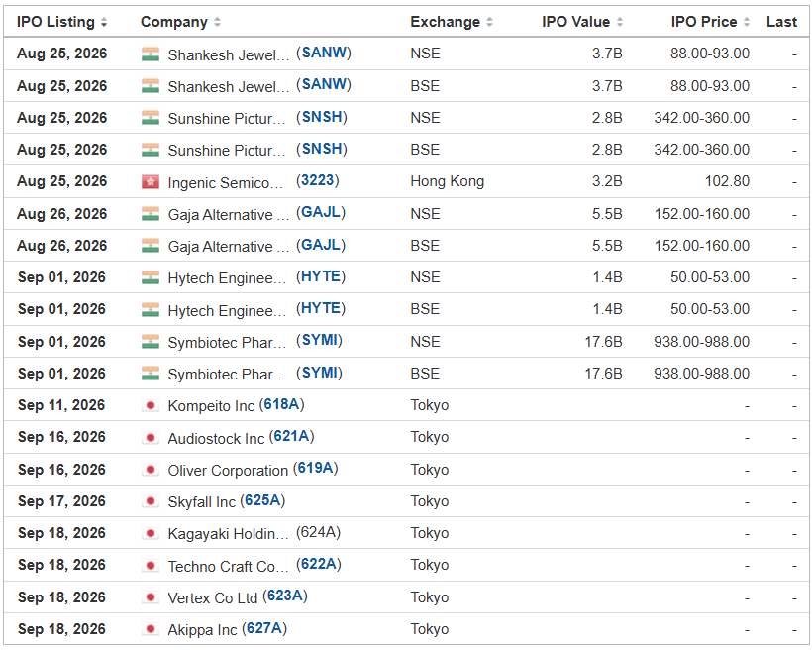Click the Hong Kong exchange cell
This screenshot has height=650, width=812.
pos(448,181)
